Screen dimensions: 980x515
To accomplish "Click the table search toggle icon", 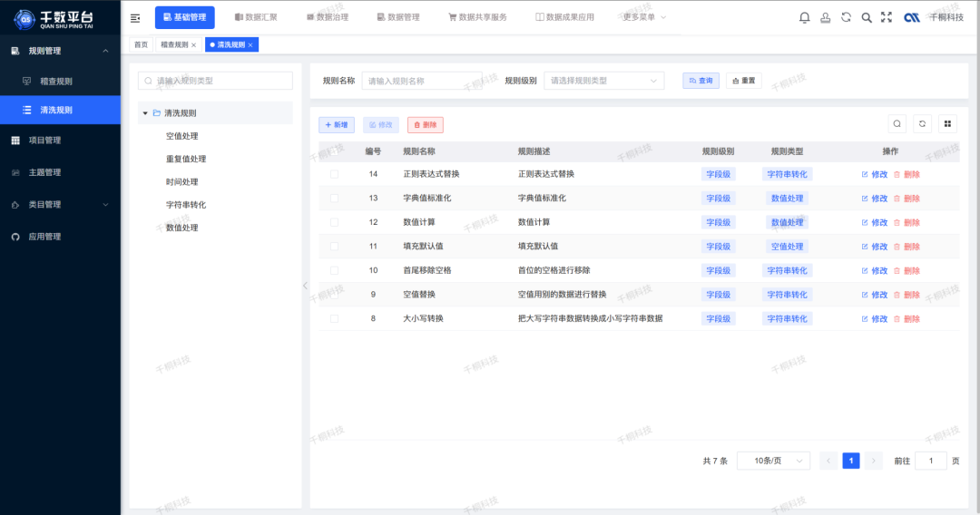I will pos(897,123).
